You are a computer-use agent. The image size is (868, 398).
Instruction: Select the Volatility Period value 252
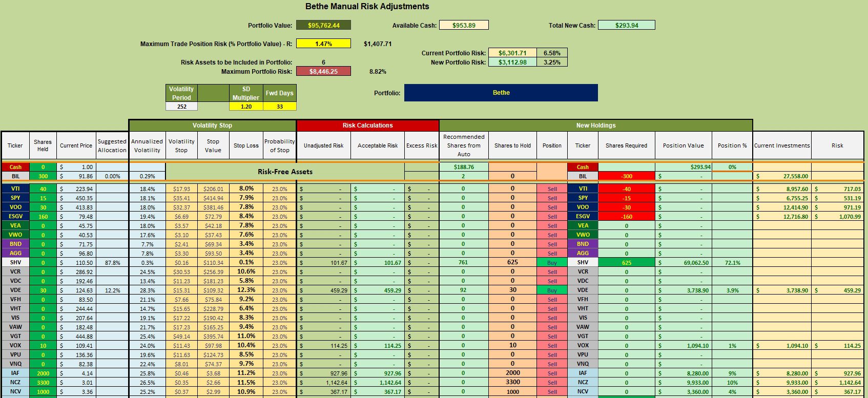(181, 107)
